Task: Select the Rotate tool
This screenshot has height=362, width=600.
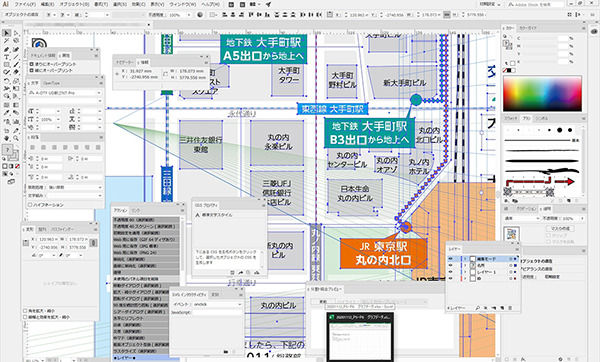Action: point(7,81)
